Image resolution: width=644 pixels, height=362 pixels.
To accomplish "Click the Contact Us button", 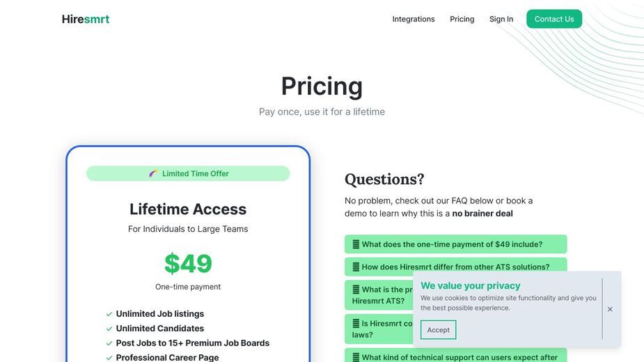I will click(554, 19).
